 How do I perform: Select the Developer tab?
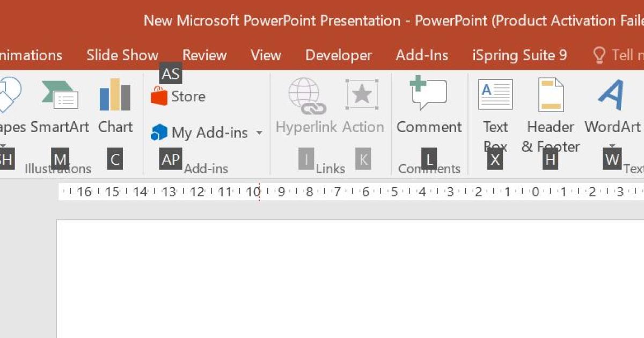click(x=338, y=55)
